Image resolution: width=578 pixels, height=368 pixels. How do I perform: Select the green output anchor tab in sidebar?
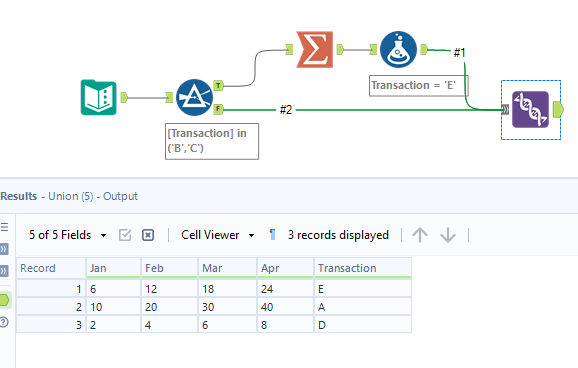click(x=5, y=300)
